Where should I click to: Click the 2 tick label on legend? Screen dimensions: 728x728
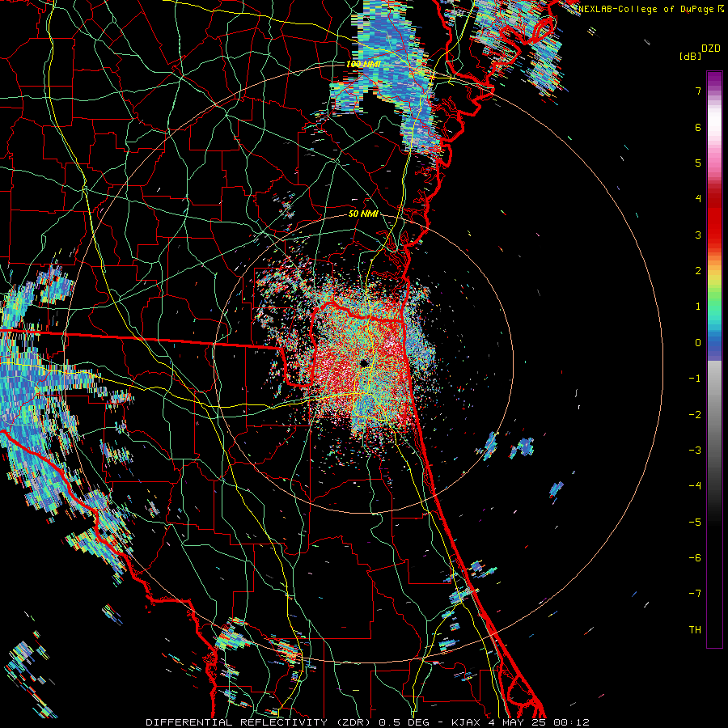point(698,271)
